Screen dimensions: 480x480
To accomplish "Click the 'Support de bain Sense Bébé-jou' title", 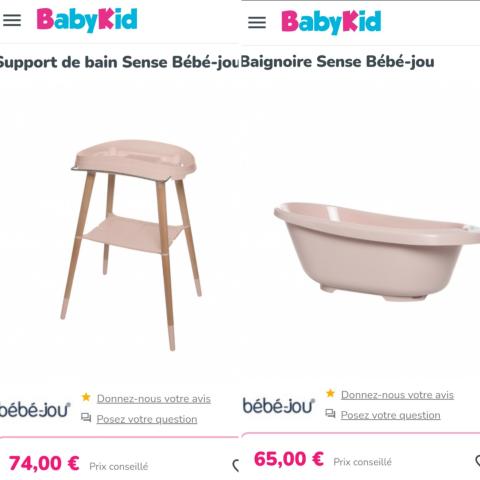I will 119,62.
